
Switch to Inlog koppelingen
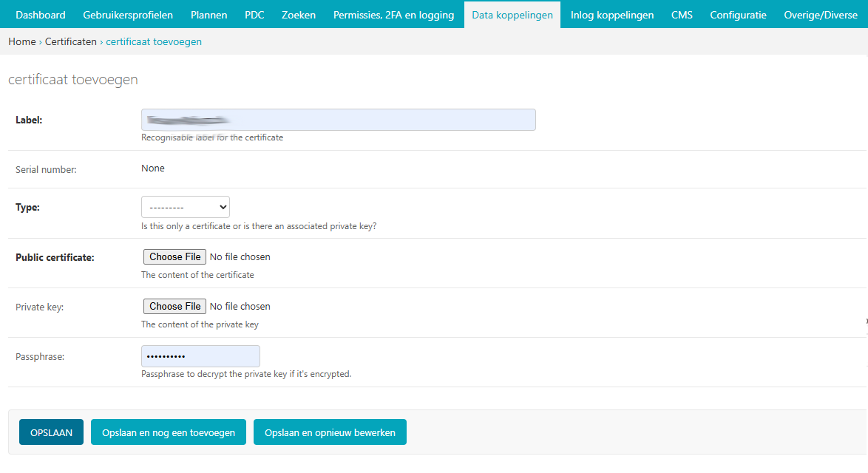pyautogui.click(x=612, y=14)
